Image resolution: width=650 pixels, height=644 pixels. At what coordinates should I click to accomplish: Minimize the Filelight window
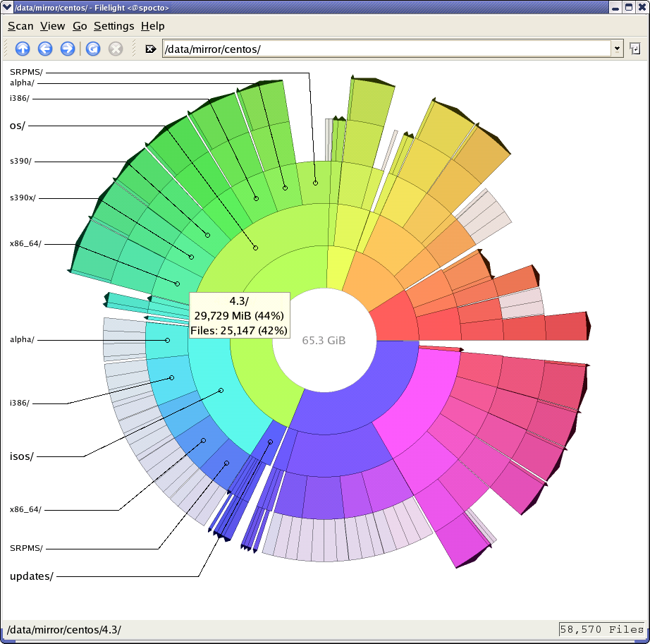click(x=615, y=8)
